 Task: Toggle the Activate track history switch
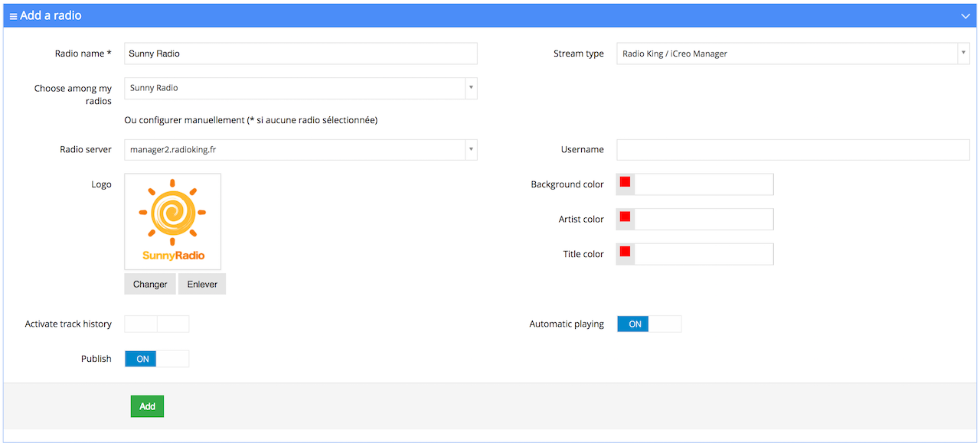tap(157, 324)
